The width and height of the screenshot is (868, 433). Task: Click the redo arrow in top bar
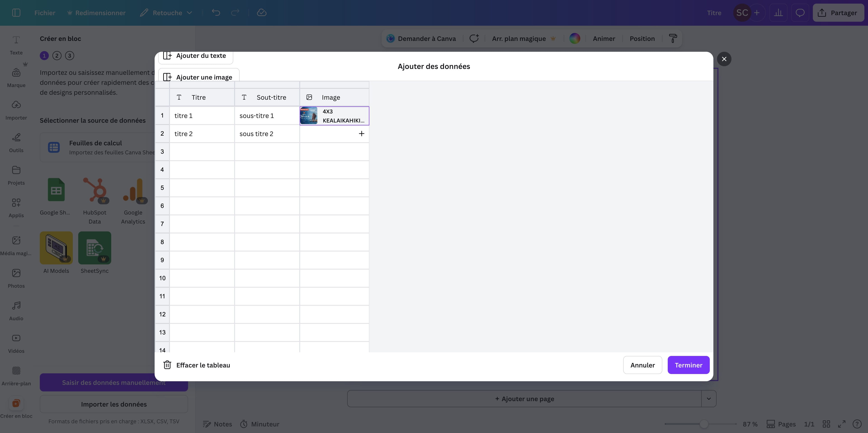pyautogui.click(x=235, y=13)
